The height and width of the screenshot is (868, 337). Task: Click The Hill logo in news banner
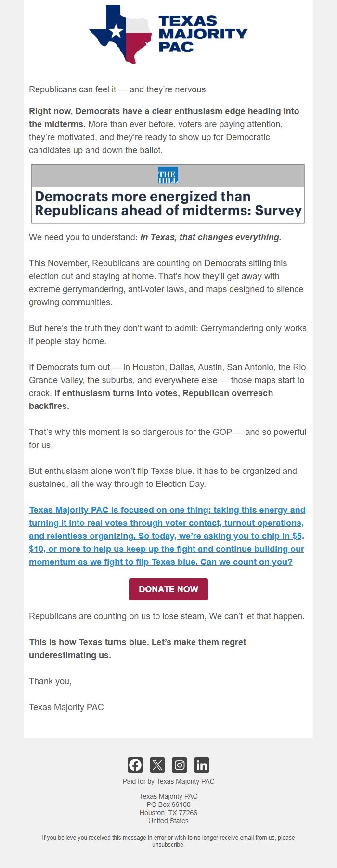[x=168, y=175]
